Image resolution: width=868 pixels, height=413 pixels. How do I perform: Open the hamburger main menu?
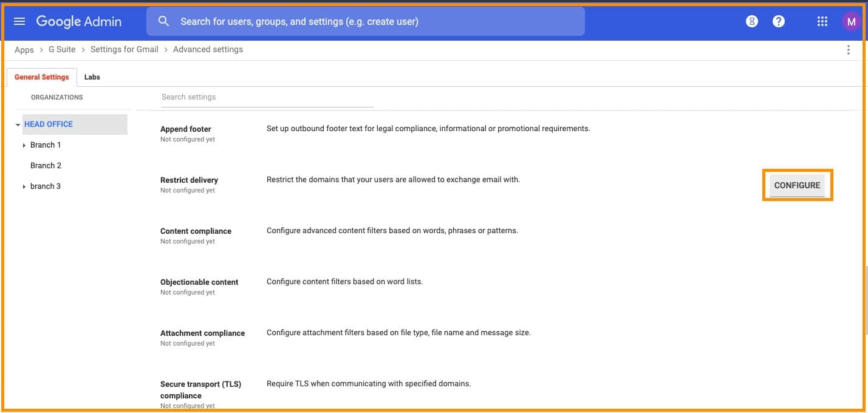point(19,21)
